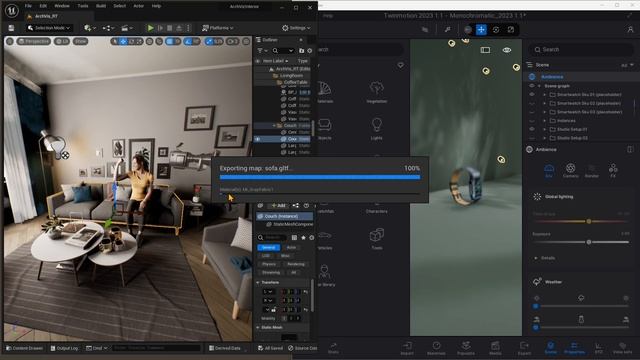Open the Window menu in Unreal Editor
640x360 pixels.
62,6
